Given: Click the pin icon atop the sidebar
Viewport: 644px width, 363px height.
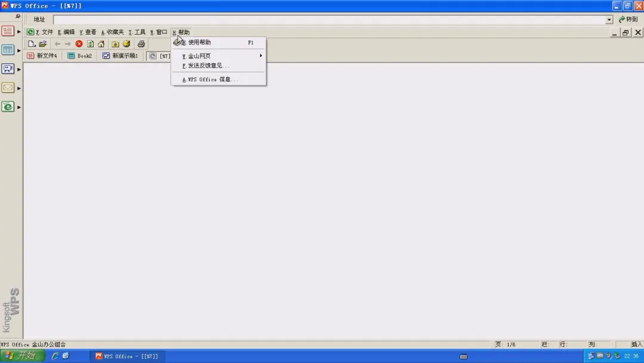Looking at the screenshot, I should (18, 16).
